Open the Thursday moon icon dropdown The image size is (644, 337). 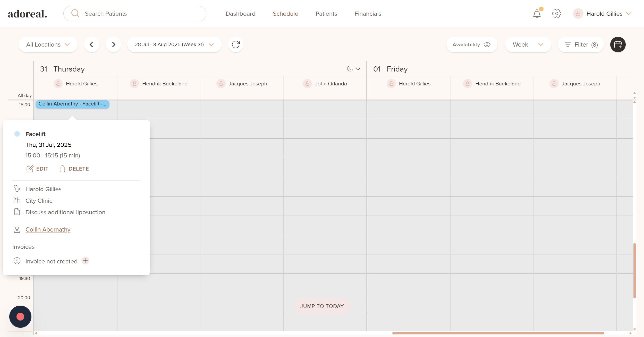[x=354, y=69]
